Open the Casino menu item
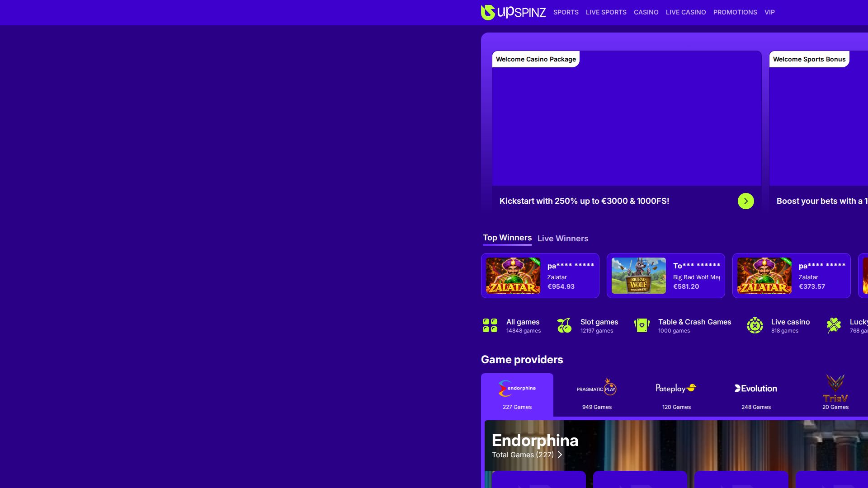Image resolution: width=868 pixels, height=488 pixels. coord(646,12)
